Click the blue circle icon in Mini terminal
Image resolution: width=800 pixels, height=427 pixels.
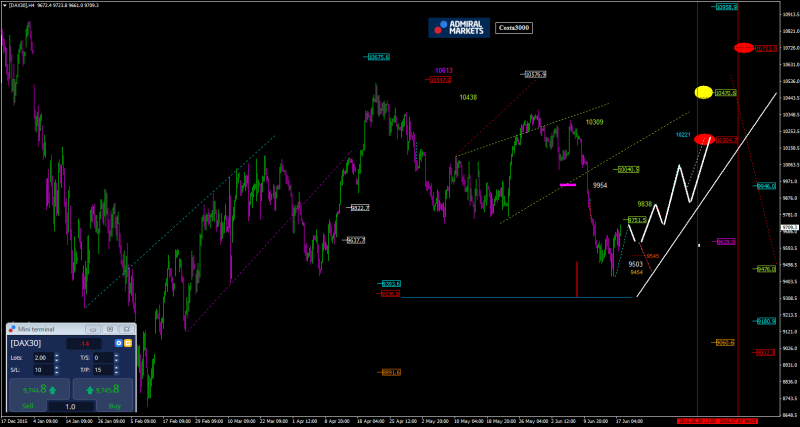coord(118,343)
